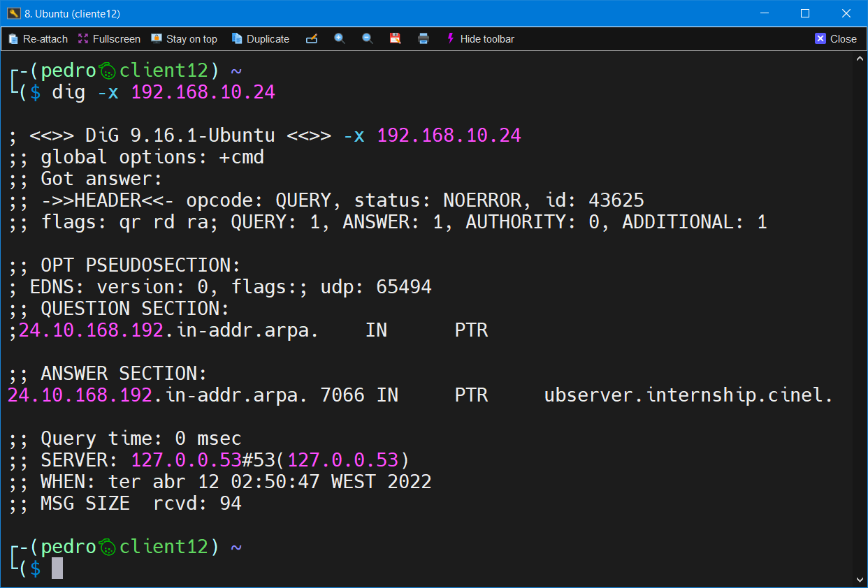
Task: Click the Re-attach icon on the toolbar
Action: click(13, 39)
